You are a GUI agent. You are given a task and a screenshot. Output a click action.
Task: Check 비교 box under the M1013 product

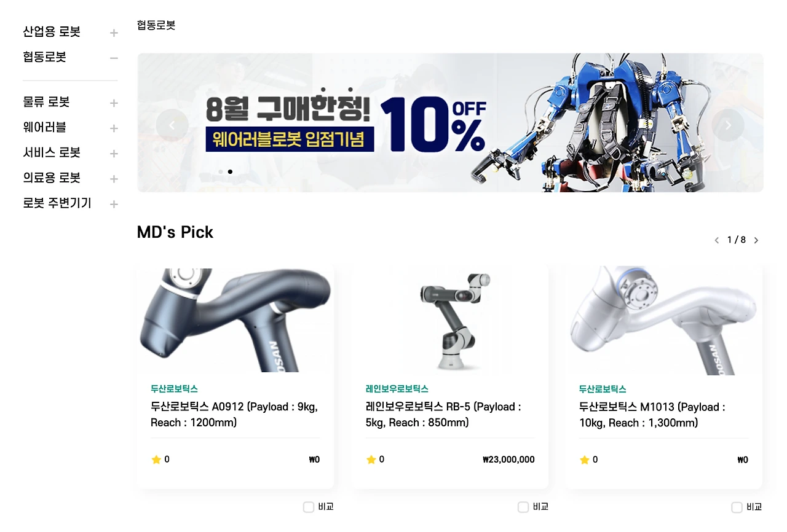click(737, 507)
